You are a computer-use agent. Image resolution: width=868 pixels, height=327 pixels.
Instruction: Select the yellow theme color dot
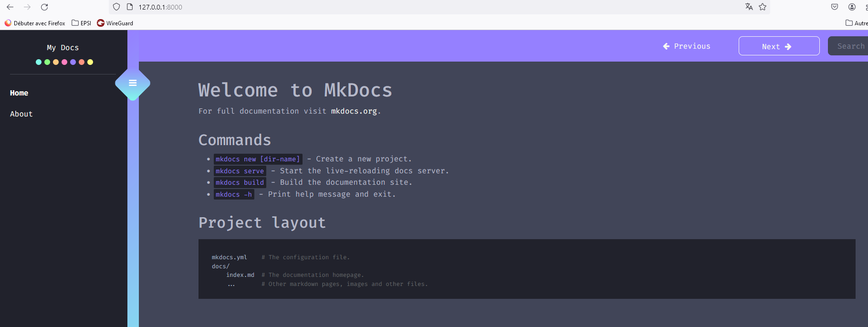[90, 62]
